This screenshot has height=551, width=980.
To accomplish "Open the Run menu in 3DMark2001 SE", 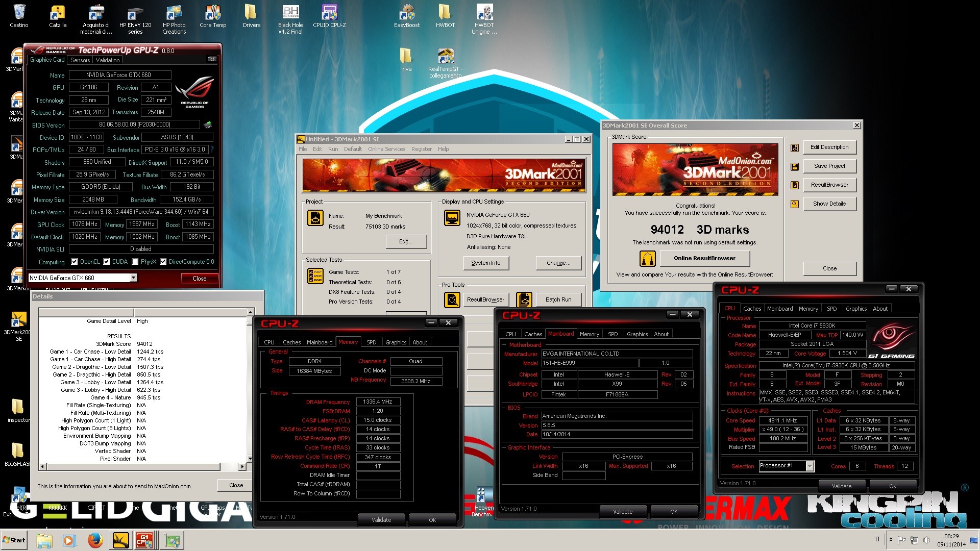I will pos(333,149).
